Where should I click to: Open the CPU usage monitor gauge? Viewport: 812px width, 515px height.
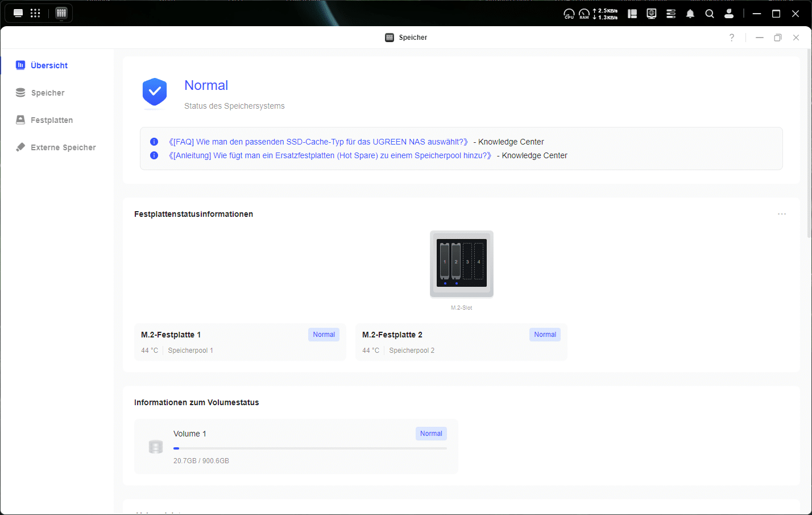tap(569, 14)
